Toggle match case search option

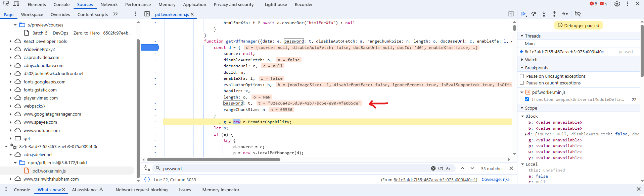[448, 169]
